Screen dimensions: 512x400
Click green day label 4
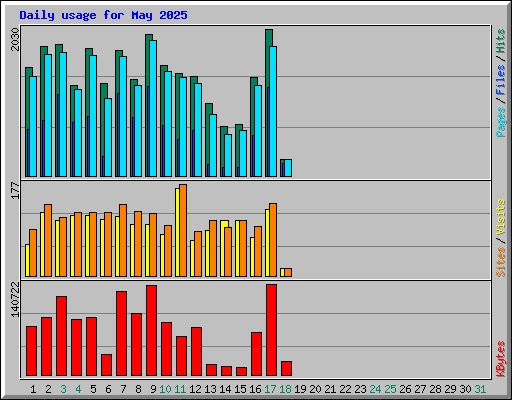click(x=78, y=389)
